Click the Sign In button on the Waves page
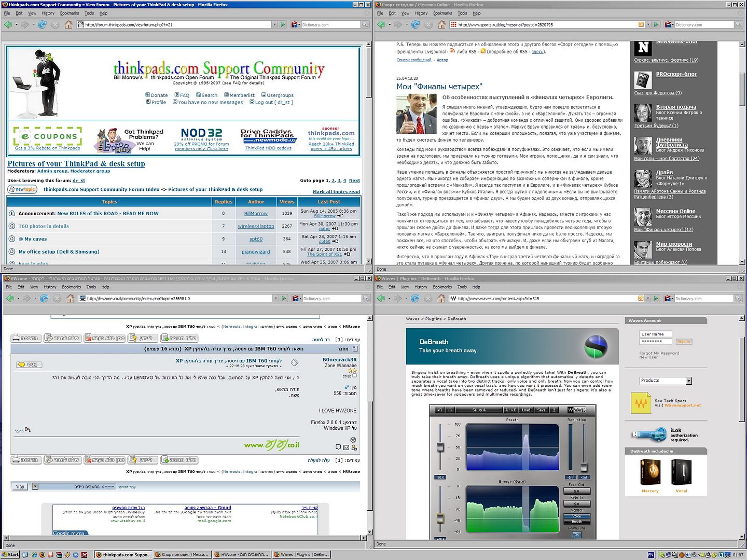The width and height of the screenshot is (747, 560). (x=684, y=341)
